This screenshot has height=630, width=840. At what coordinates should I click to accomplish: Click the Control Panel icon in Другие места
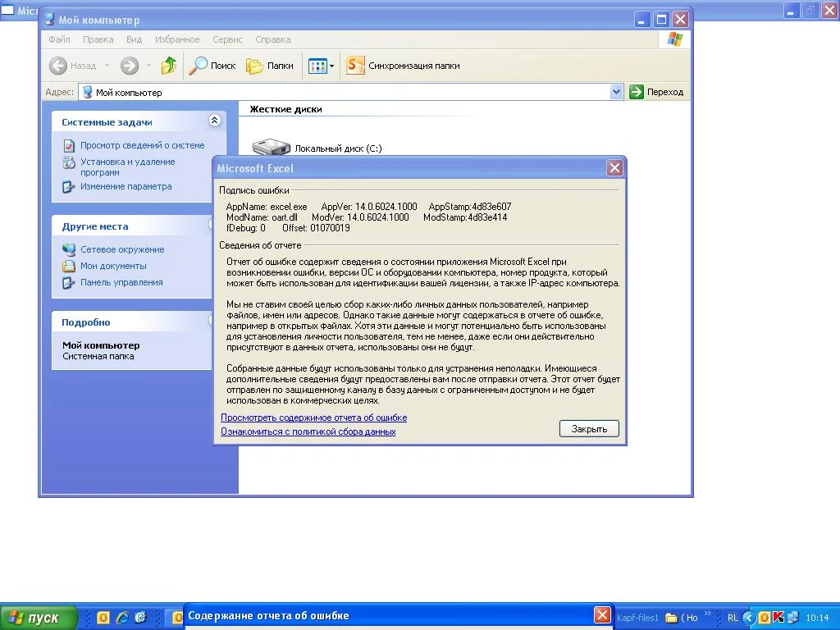click(69, 283)
